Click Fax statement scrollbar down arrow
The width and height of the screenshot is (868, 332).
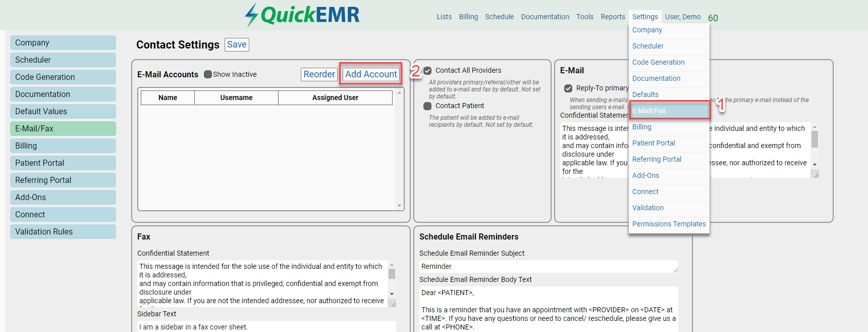click(392, 294)
